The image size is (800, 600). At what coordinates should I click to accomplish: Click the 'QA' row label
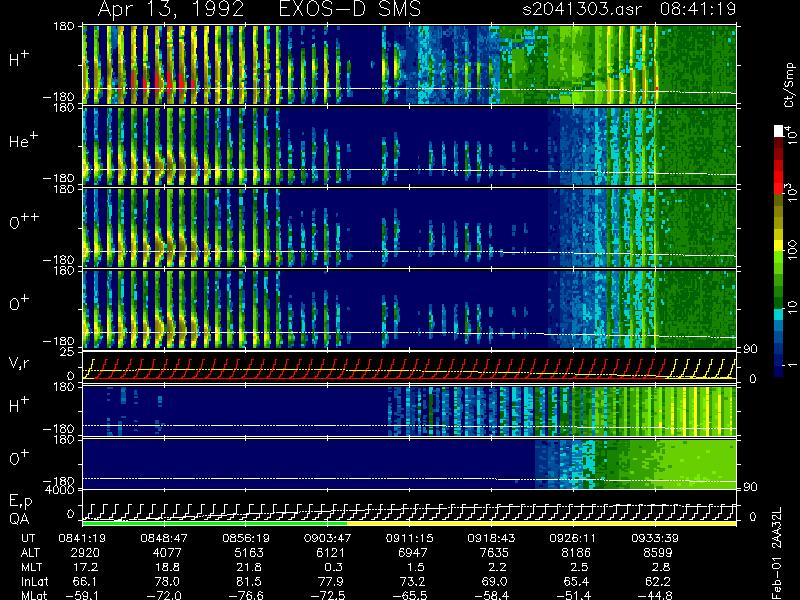(19, 519)
